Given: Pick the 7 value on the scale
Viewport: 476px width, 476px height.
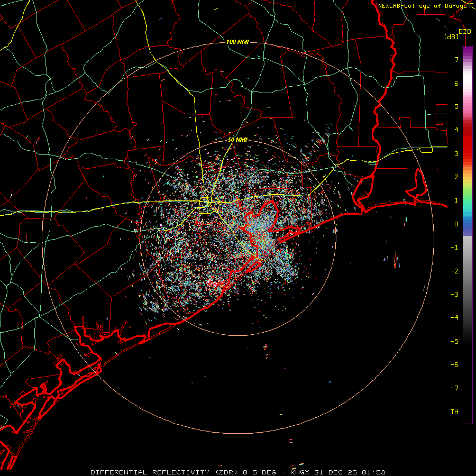Looking at the screenshot, I should (x=456, y=59).
